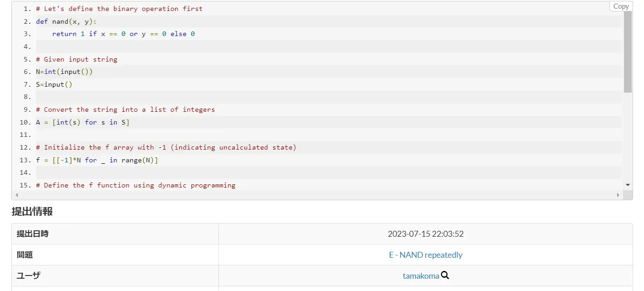Click the vertical scrollbar thumb of code
The width and height of the screenshot is (644, 291).
(x=628, y=50)
